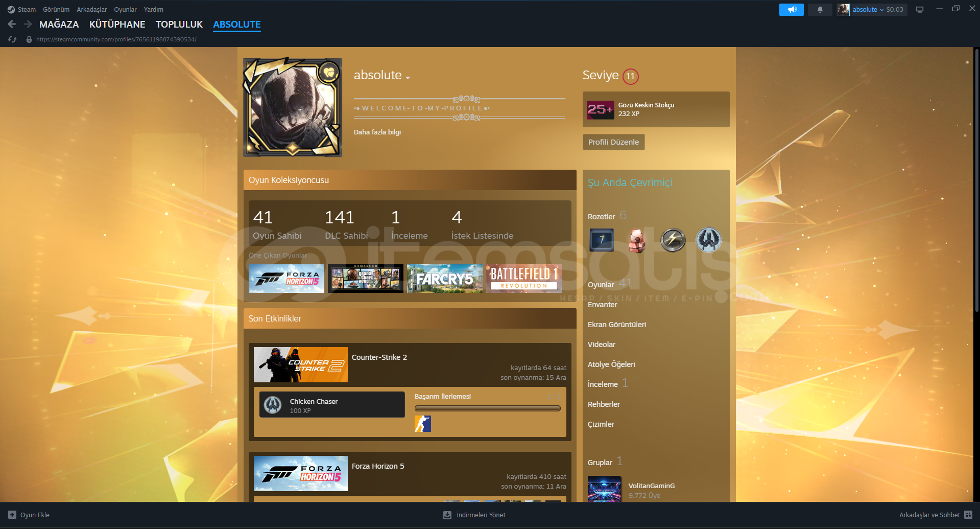Click the plus icon for Oyun Ekle
This screenshot has width=980, height=529.
tap(12, 515)
